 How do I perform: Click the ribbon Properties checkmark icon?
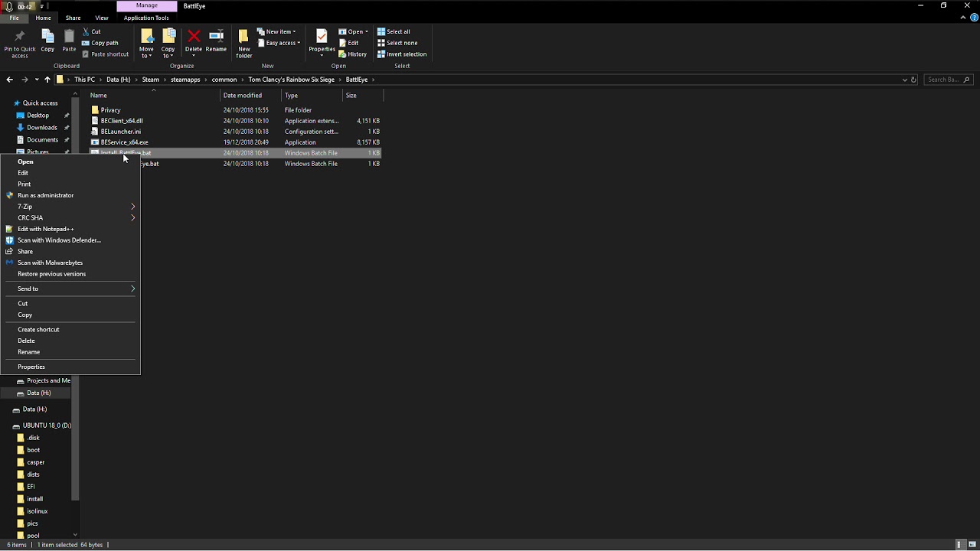tap(322, 37)
